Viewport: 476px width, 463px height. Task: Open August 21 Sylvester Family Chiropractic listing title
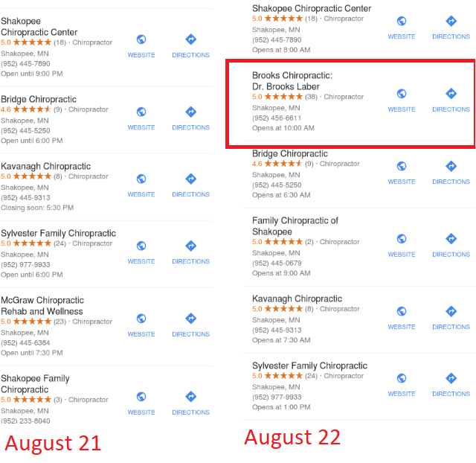click(58, 233)
